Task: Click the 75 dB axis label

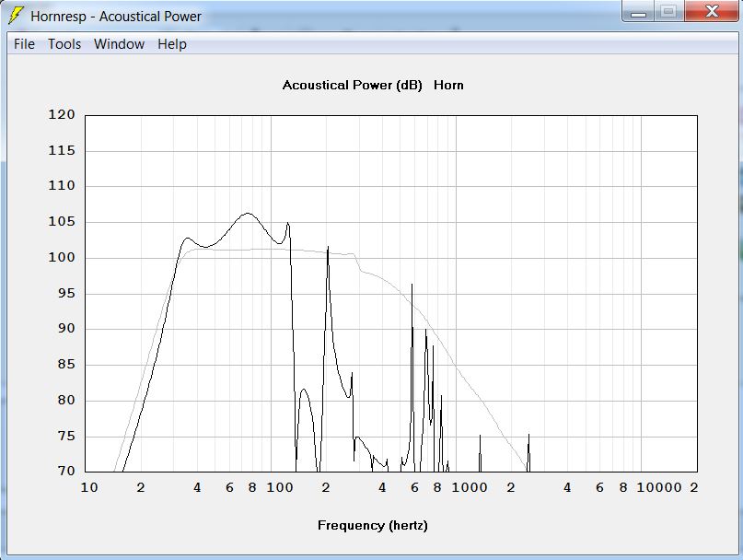Action: click(x=66, y=437)
